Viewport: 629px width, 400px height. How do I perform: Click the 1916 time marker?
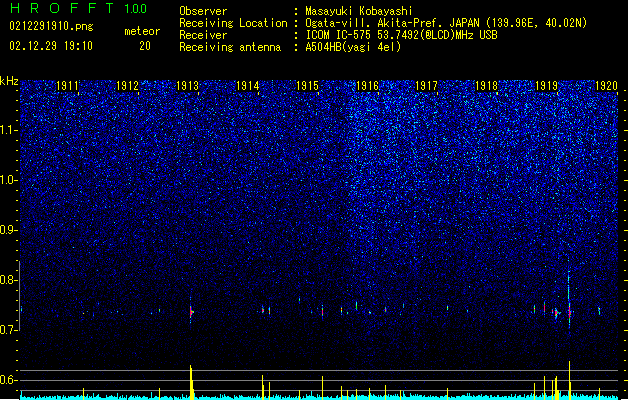[367, 86]
